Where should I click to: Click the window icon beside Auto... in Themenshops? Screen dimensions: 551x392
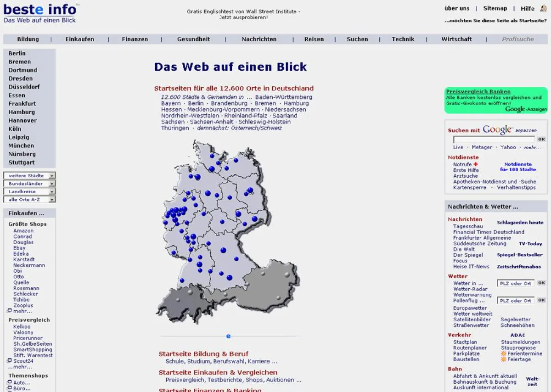pyautogui.click(x=10, y=382)
